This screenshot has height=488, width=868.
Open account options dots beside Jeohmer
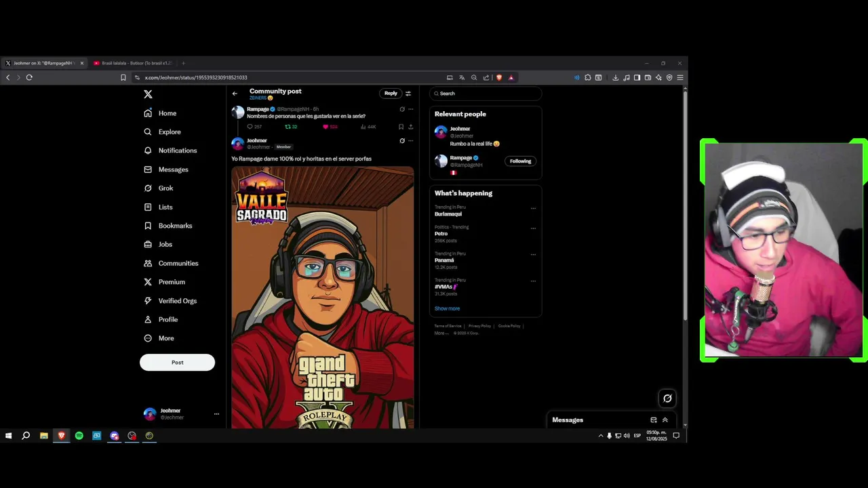pyautogui.click(x=216, y=414)
